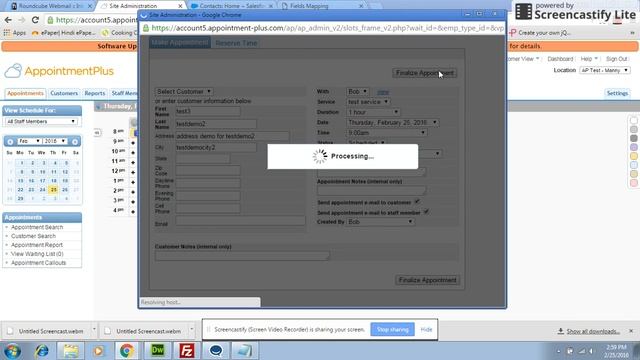
Task: Select February 26 in mini calendar
Action: 64,189
